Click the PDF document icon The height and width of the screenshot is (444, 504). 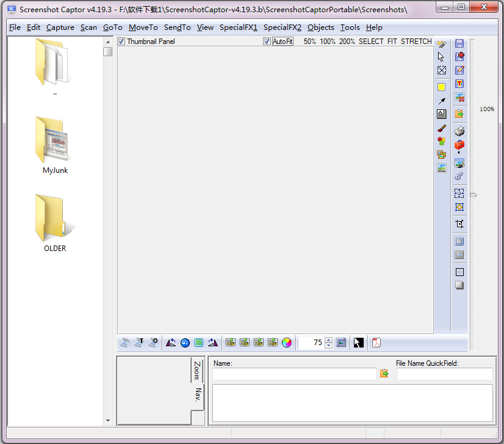[376, 343]
